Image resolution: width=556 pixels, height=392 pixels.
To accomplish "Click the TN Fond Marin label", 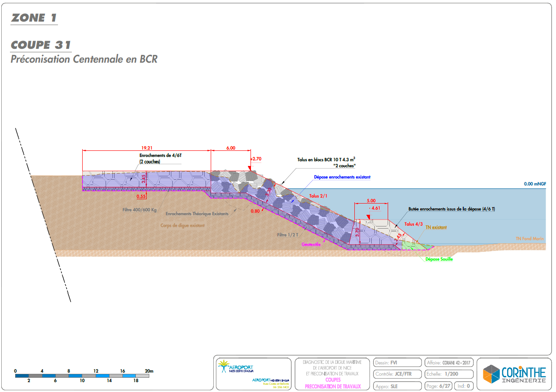I will coord(530,239).
